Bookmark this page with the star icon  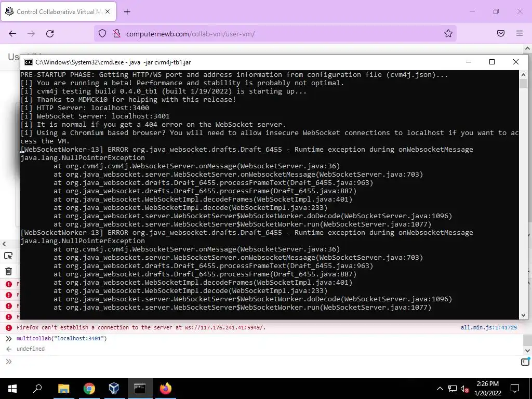pos(448,33)
